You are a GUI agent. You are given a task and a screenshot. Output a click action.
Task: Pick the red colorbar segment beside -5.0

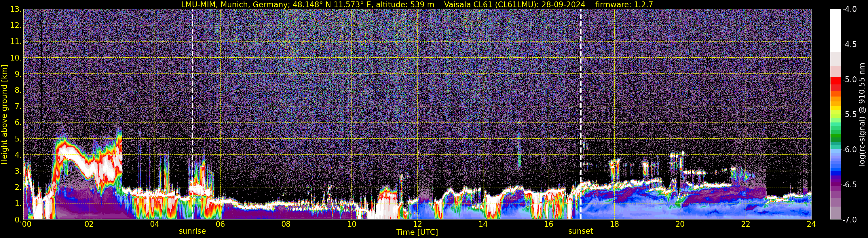(x=835, y=80)
